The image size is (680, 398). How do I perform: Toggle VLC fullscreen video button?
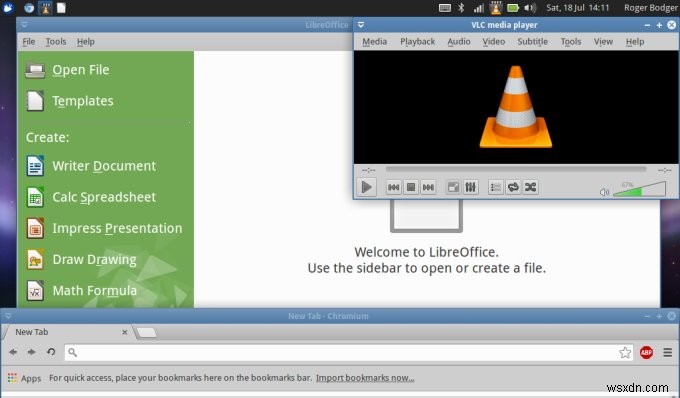[453, 187]
